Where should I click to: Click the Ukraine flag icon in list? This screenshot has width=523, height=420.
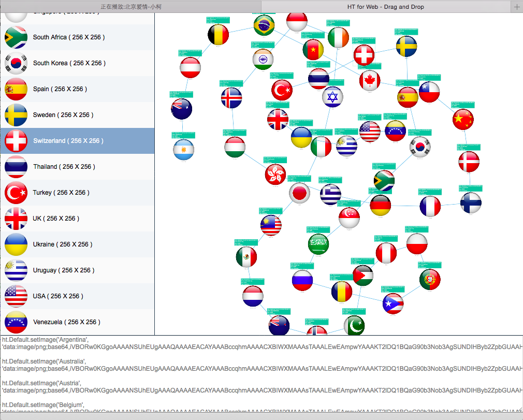[16, 244]
